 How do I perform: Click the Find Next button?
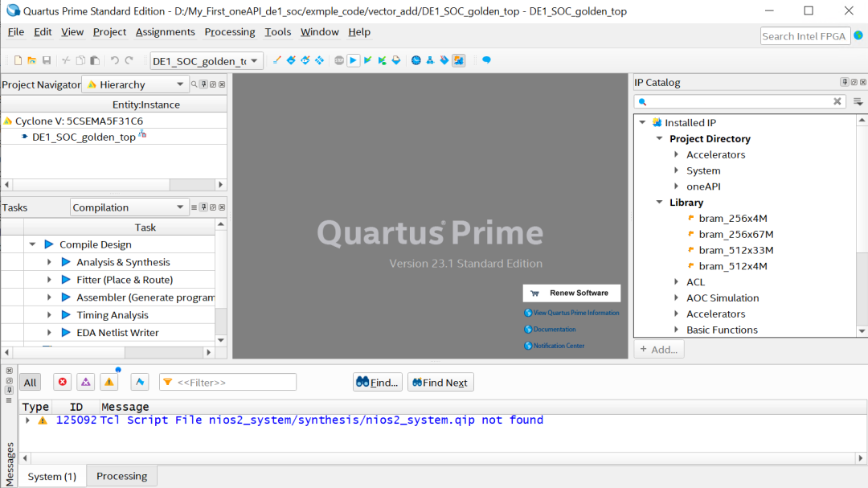click(x=440, y=382)
